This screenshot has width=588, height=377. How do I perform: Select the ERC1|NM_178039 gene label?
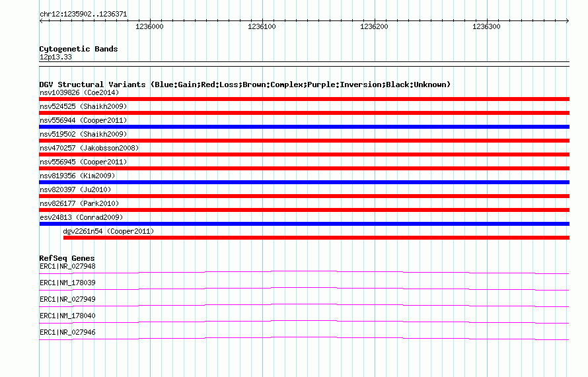pos(67,283)
